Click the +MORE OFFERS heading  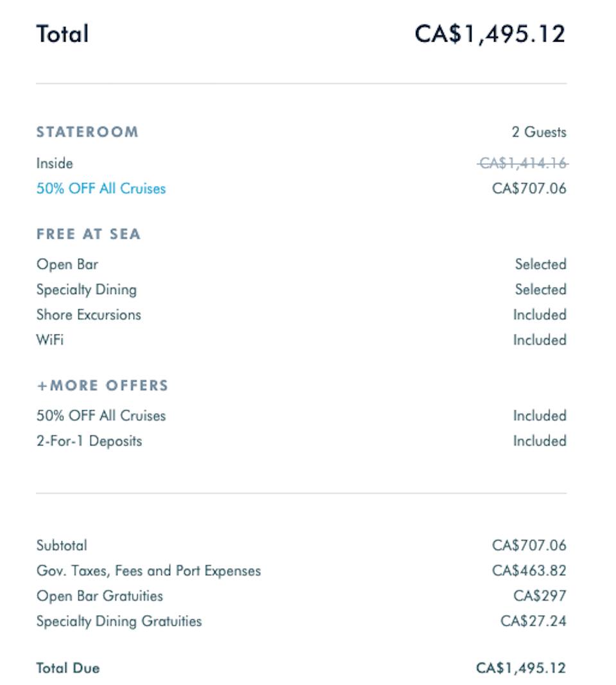coord(103,385)
